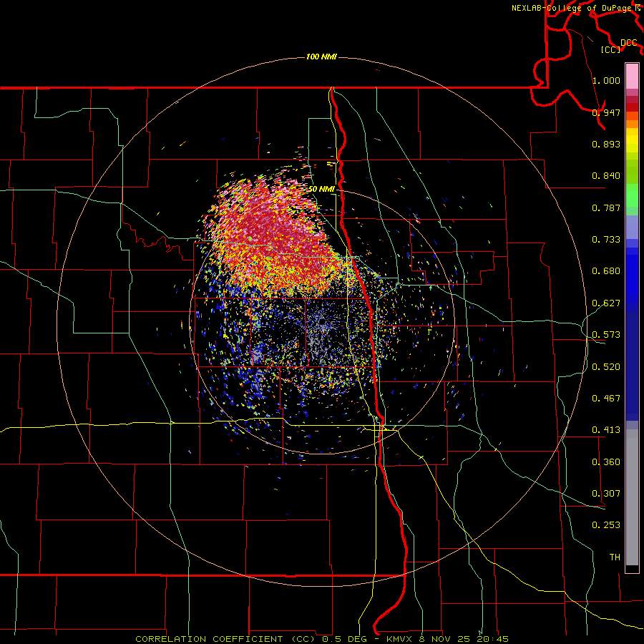Select the 0.680 scale value
Screen dimensions: 644x644
click(x=606, y=271)
